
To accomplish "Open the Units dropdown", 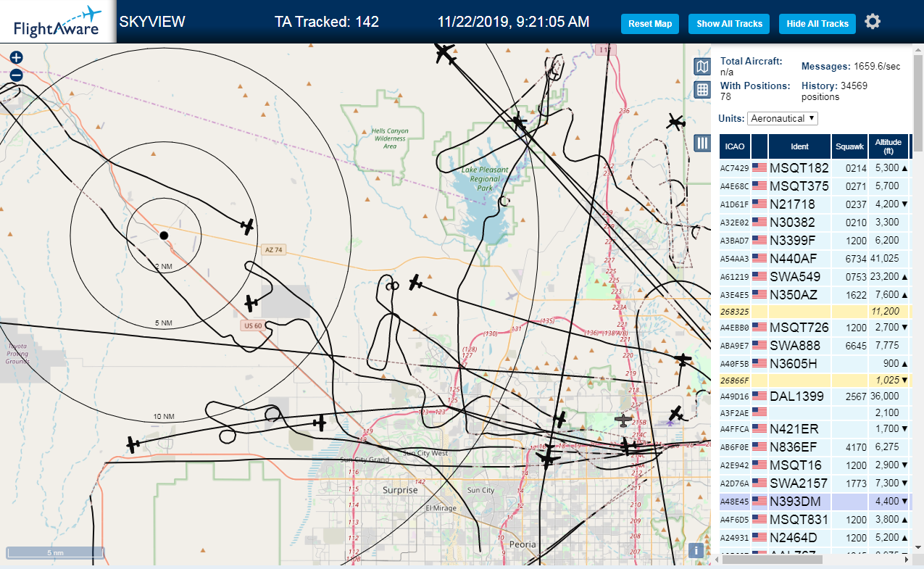I will pos(783,118).
